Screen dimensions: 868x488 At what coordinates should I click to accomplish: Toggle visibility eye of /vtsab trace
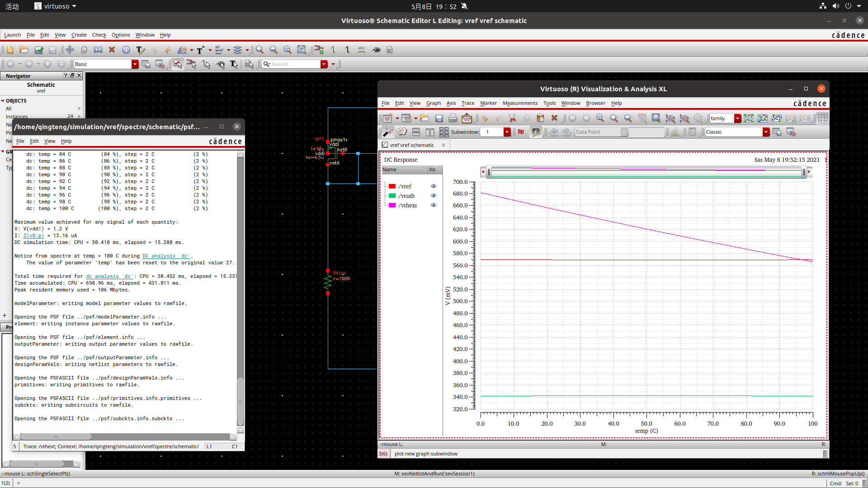coord(434,196)
